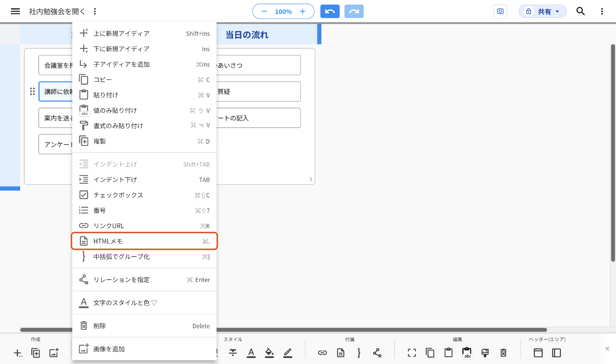Open the top-right overflow menu
This screenshot has height=364, width=616.
pyautogui.click(x=602, y=11)
